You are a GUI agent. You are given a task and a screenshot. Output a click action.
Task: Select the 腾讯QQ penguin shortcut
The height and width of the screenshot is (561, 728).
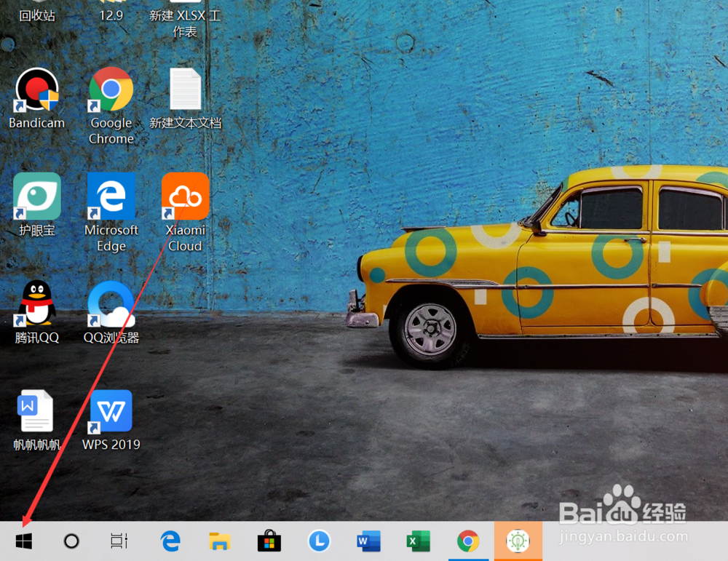[x=36, y=312]
